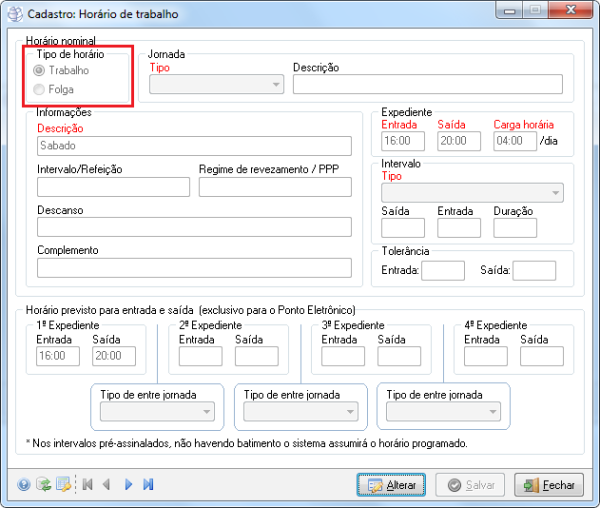The width and height of the screenshot is (600, 508).
Task: Click the Fechar button
Action: pos(549,485)
